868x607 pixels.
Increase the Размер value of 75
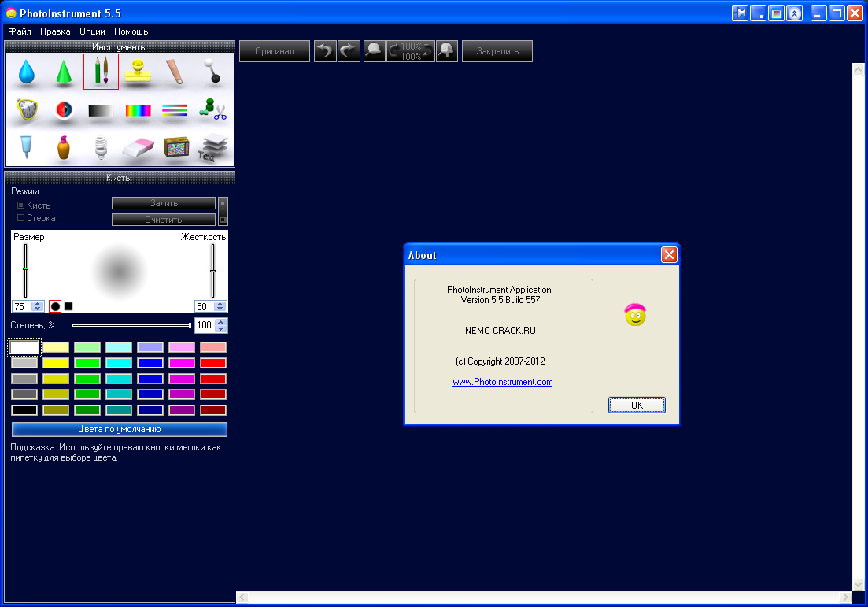(x=38, y=304)
